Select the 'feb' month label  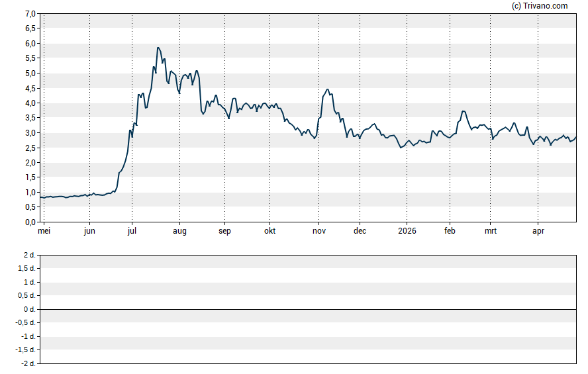click(450, 231)
